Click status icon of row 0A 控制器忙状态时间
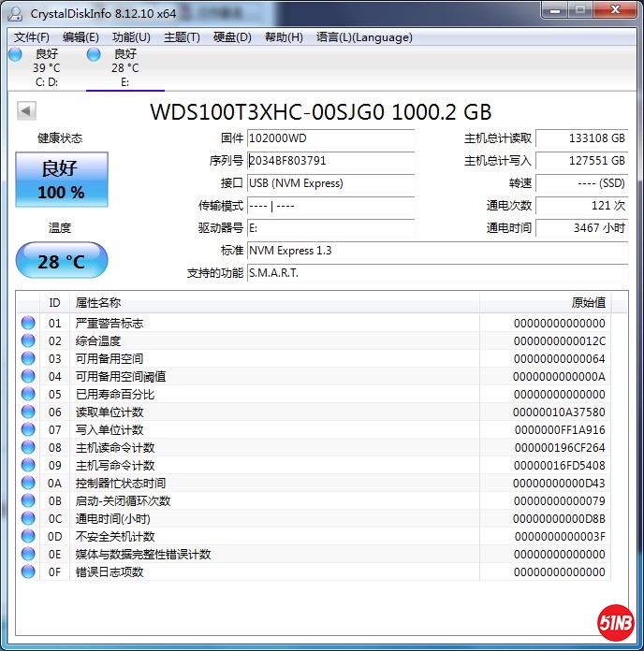The image size is (644, 651). 28,483
